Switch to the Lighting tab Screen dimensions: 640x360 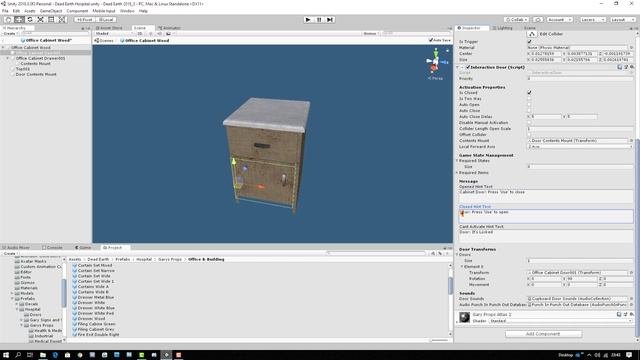502,28
